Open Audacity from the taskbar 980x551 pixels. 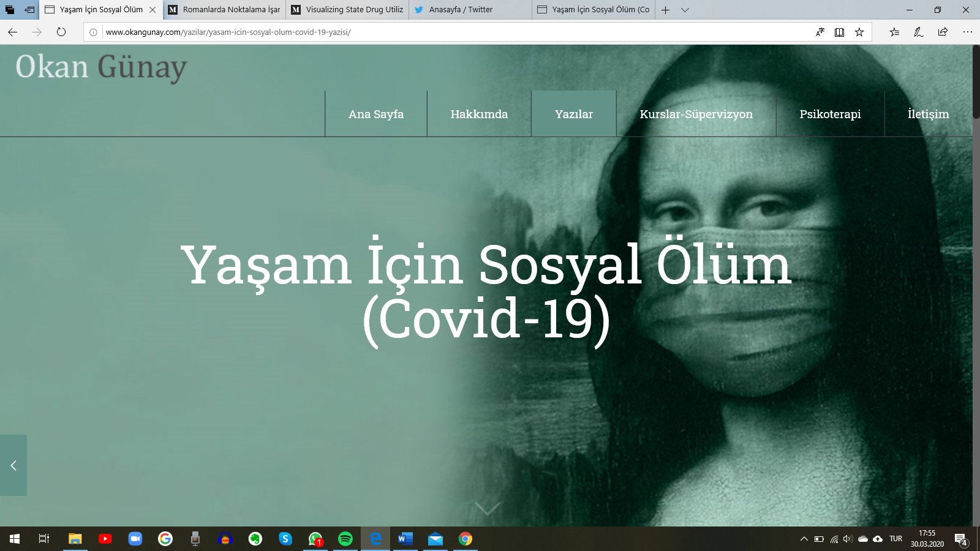pyautogui.click(x=225, y=539)
